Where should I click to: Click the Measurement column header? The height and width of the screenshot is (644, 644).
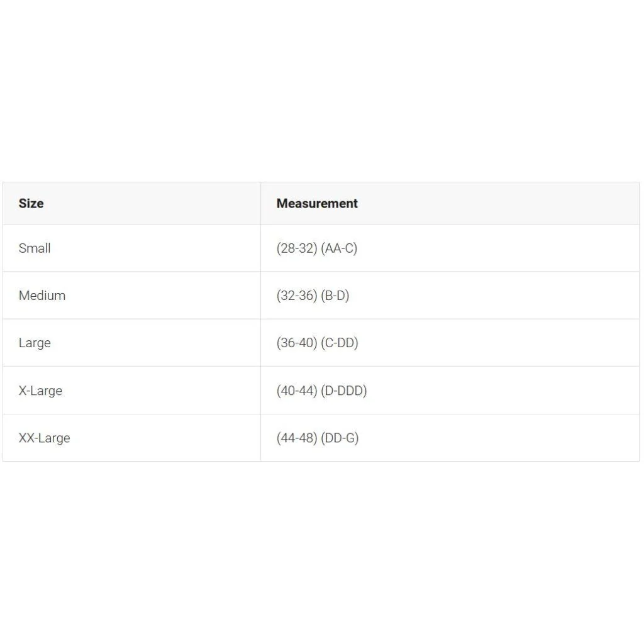tap(317, 203)
